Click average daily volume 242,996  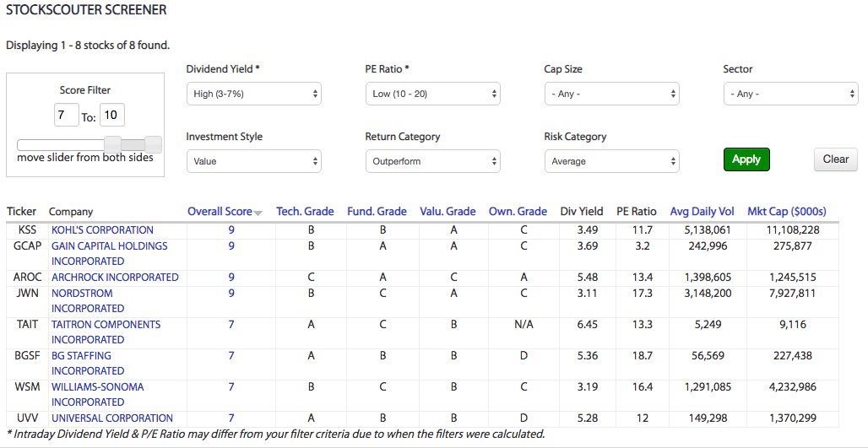[x=708, y=246]
